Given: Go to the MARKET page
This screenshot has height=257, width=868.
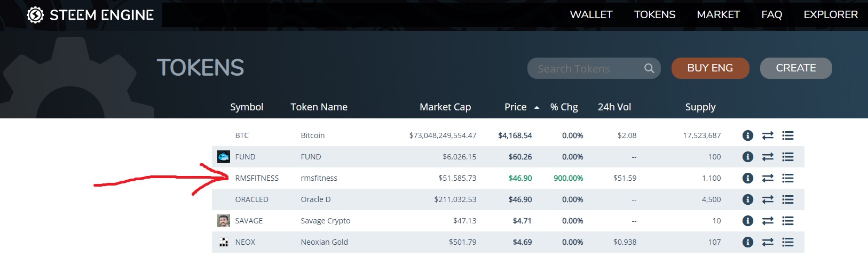Looking at the screenshot, I should click(718, 15).
